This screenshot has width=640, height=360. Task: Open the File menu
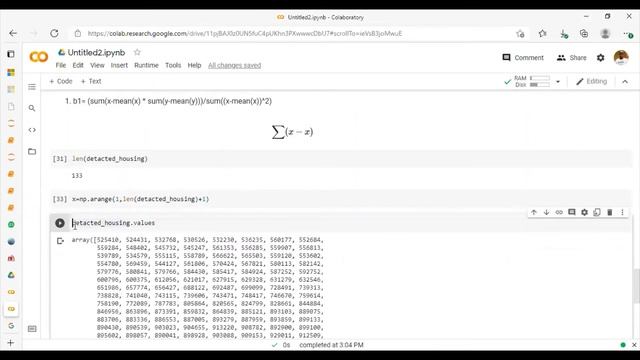[x=61, y=65]
